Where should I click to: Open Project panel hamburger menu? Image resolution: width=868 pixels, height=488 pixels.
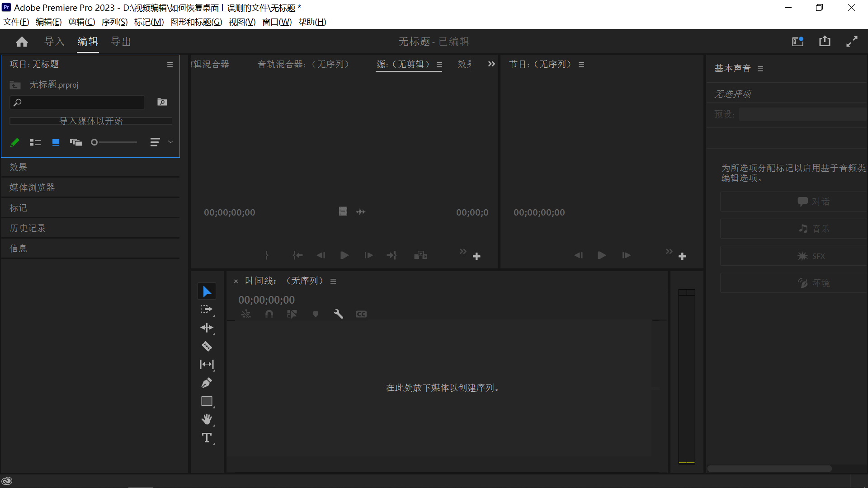[x=170, y=65]
